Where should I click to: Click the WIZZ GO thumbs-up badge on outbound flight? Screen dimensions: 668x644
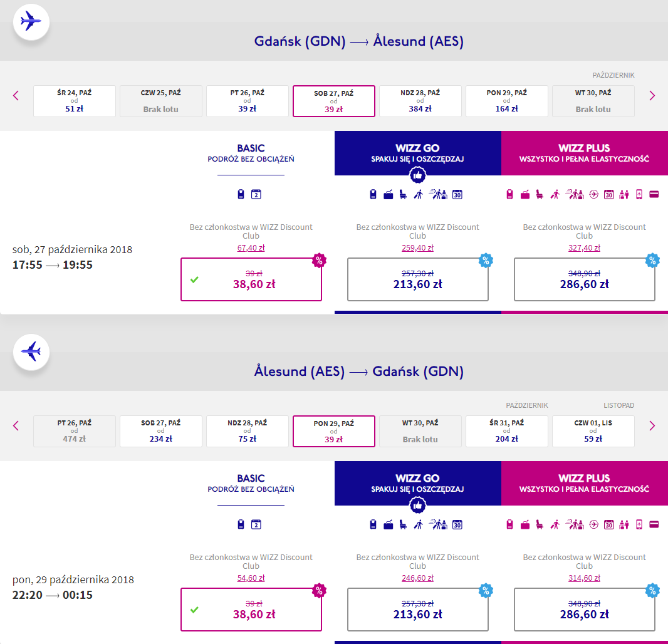click(x=417, y=175)
